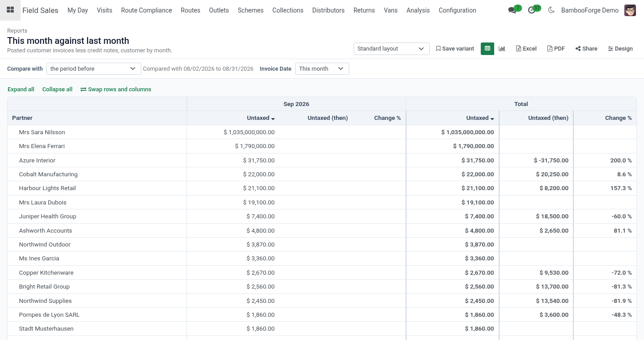Open the Invoice Date This month dropdown
The width and height of the screenshot is (644, 340).
coord(322,68)
